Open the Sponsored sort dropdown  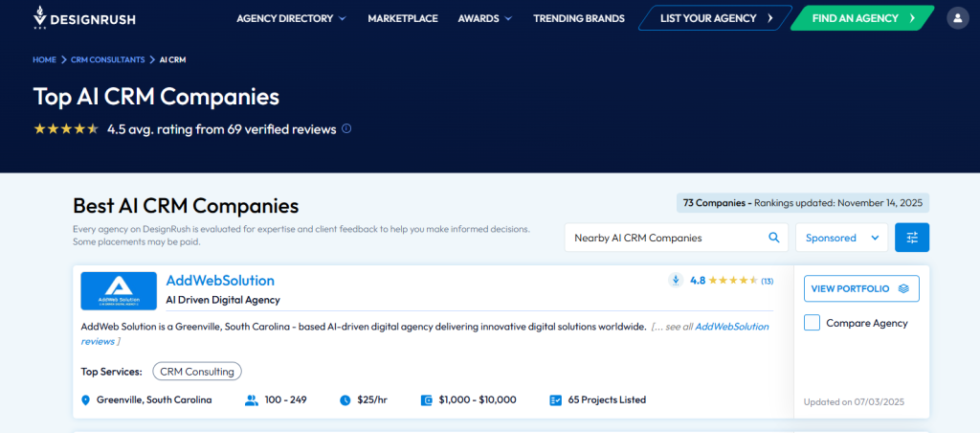pyautogui.click(x=842, y=238)
